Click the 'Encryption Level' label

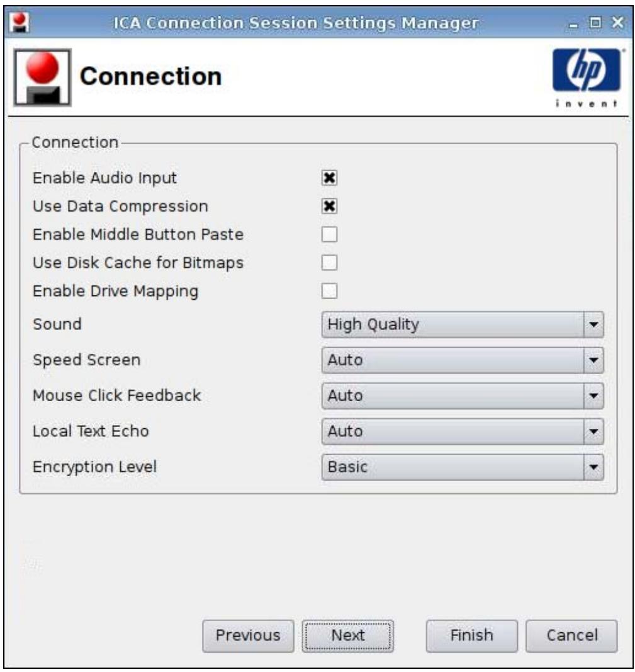[94, 467]
